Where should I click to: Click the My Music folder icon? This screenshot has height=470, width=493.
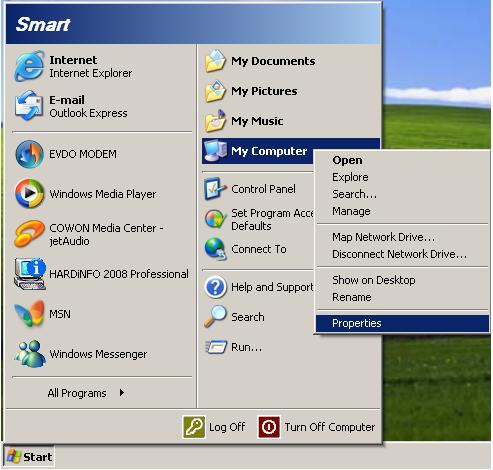pyautogui.click(x=215, y=121)
